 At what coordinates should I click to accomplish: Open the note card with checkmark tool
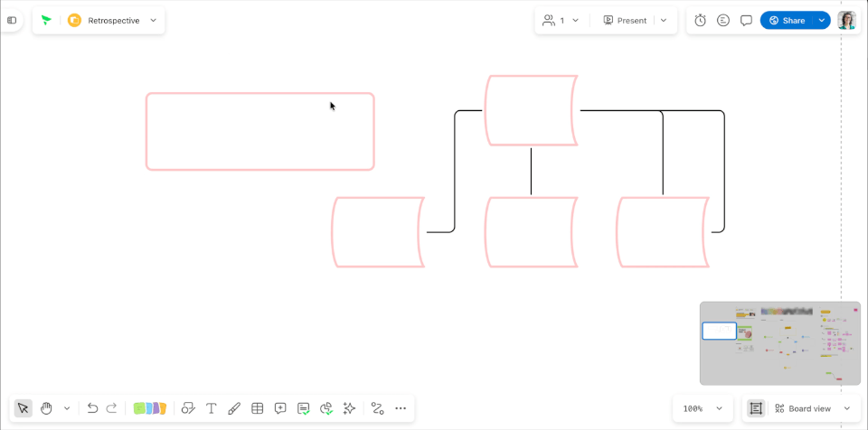pos(304,408)
